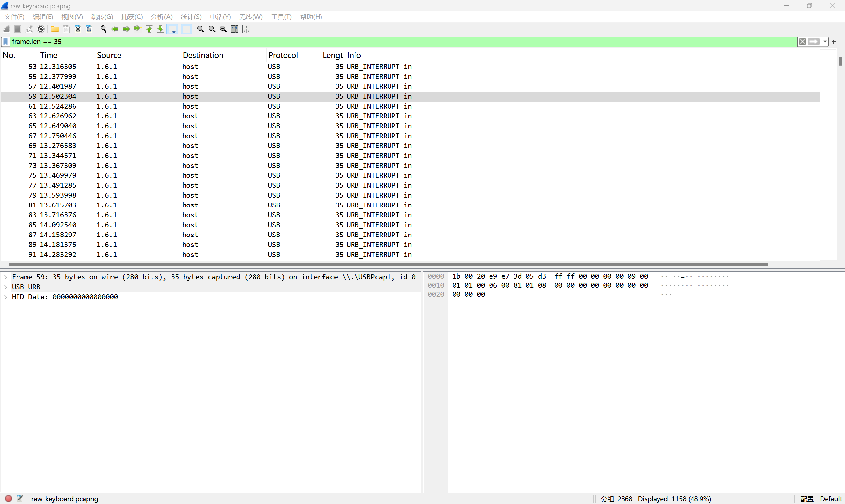The width and height of the screenshot is (845, 504).
Task: Click the capture options gear icon
Action: point(41,29)
